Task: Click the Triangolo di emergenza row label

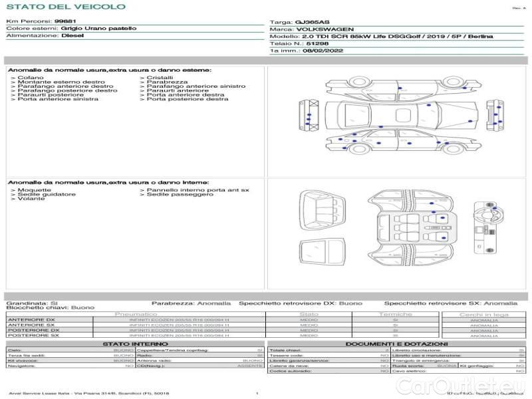Action: 421,360
